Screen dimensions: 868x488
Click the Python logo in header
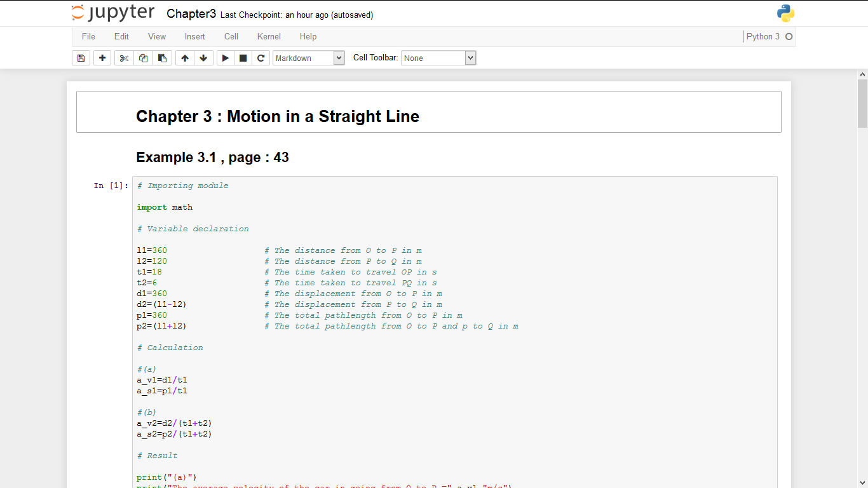(x=785, y=13)
